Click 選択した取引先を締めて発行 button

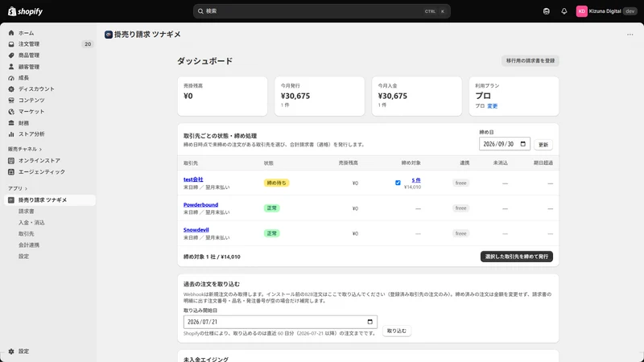[x=517, y=257]
